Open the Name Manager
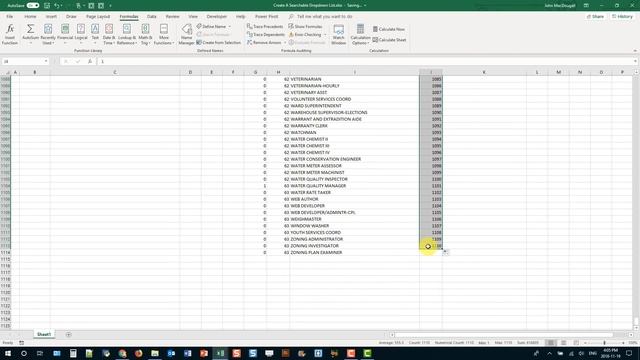640x360 pixels. tap(186, 34)
